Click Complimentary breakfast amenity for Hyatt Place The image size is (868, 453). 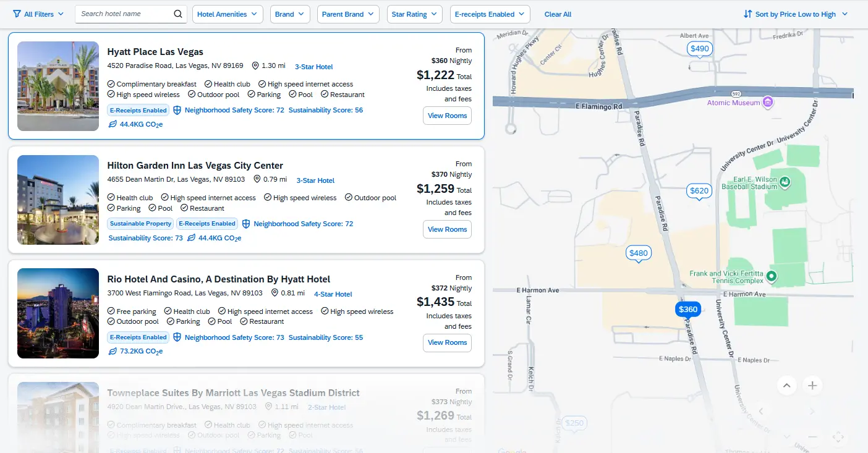(152, 84)
